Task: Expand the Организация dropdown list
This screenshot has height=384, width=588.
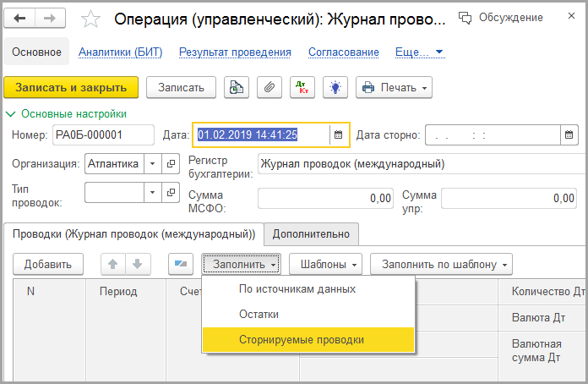Action: coord(152,164)
